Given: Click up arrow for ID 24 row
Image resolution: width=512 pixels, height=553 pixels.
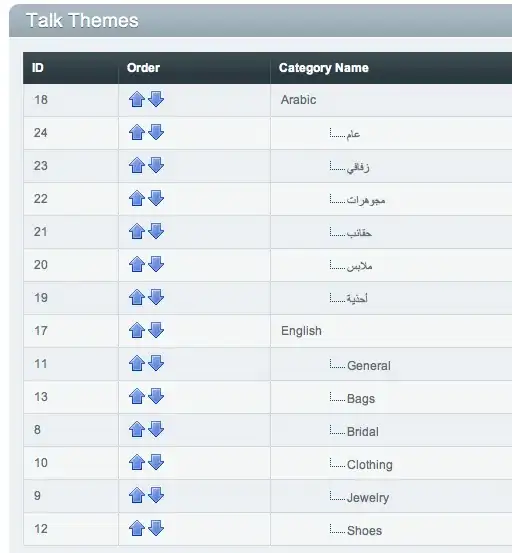Looking at the screenshot, I should pyautogui.click(x=137, y=132).
